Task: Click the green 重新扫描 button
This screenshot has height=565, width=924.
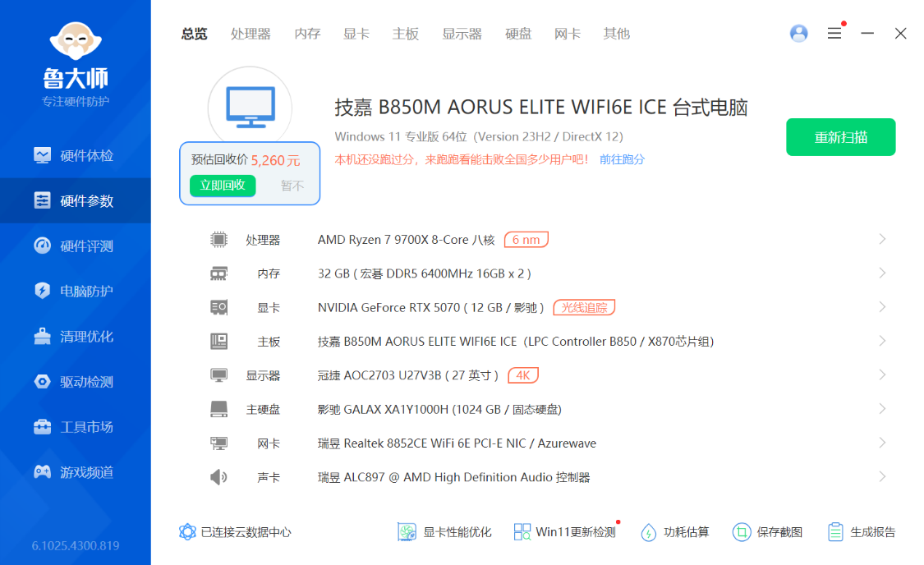Action: coord(841,137)
